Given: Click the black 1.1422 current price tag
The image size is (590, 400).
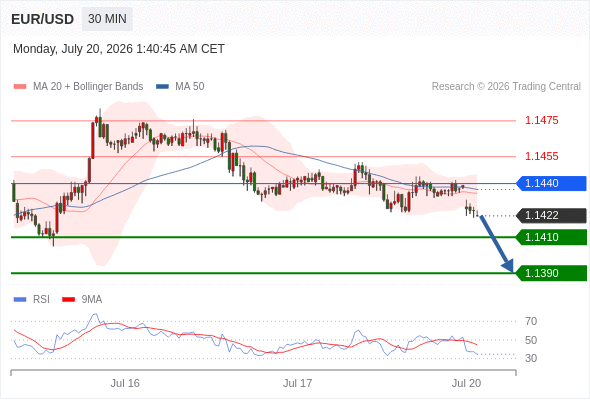Looking at the screenshot, I should click(551, 216).
